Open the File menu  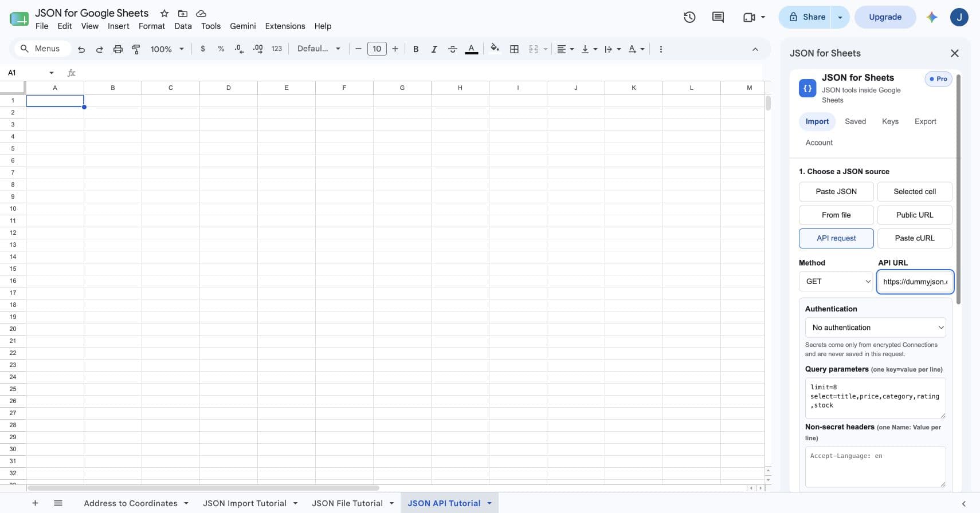coord(42,26)
